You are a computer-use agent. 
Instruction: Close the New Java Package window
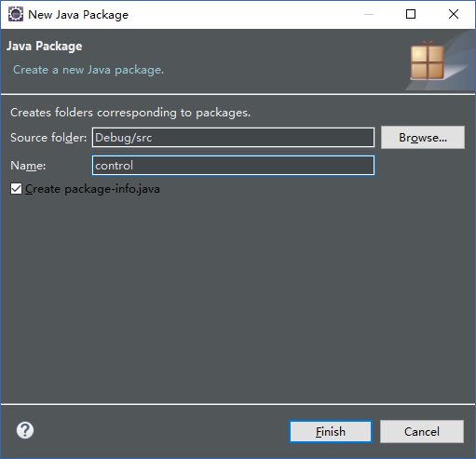pyautogui.click(x=454, y=14)
